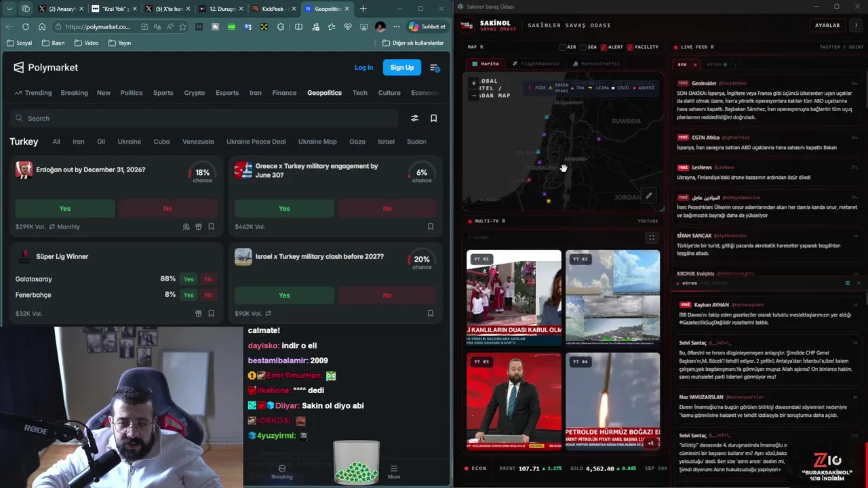The width and height of the screenshot is (868, 488).
Task: Open GeoInsider post in live feed
Action: [767, 100]
